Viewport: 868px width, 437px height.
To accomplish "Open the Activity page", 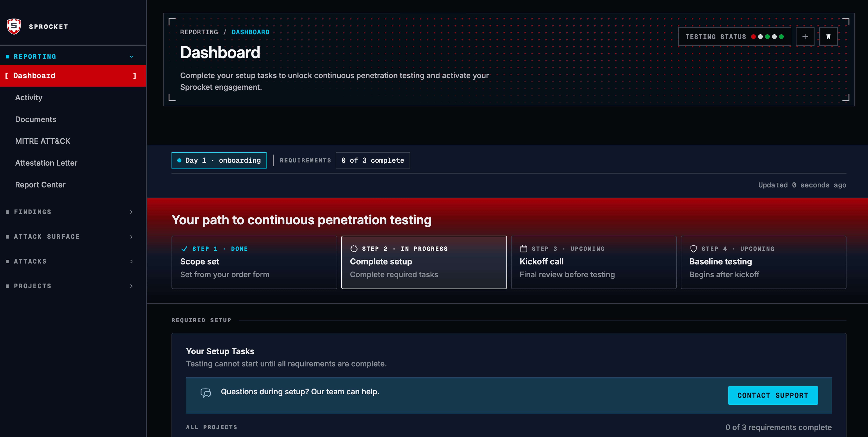I will coord(29,98).
